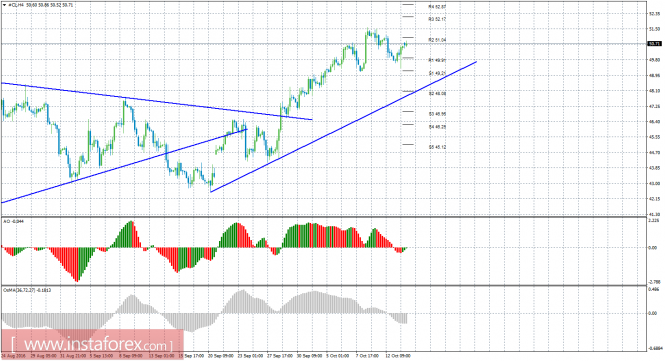
Task: Expand the #CL,H4 chart title arrow
Action: [x=4, y=5]
